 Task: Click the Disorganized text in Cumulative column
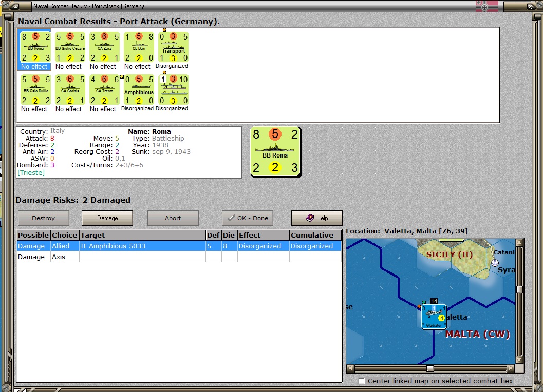(x=312, y=246)
